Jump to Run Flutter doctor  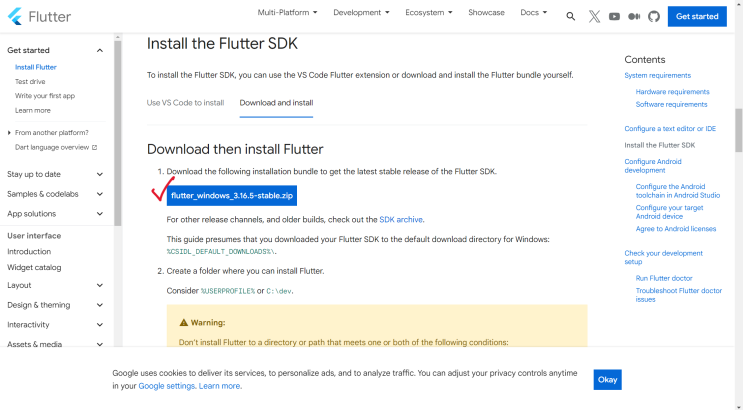pos(664,278)
